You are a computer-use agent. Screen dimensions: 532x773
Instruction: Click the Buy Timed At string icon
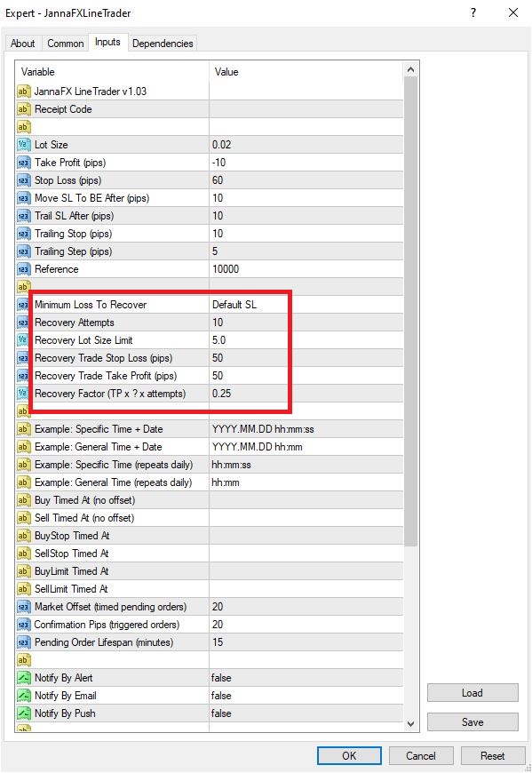24,500
